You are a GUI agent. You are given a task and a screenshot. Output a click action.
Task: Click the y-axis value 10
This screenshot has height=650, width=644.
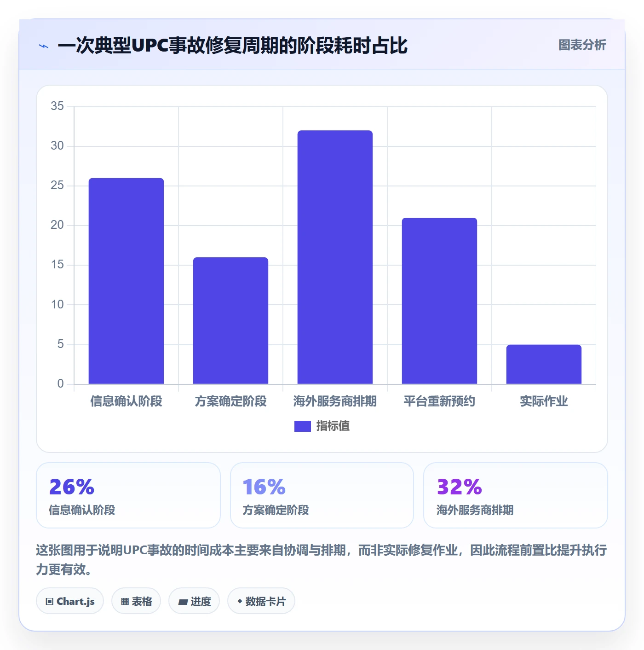tap(57, 304)
